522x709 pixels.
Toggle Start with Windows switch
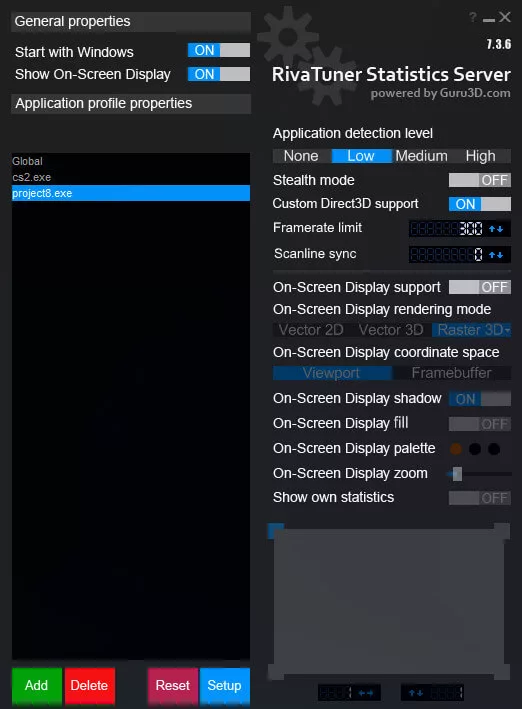point(219,50)
